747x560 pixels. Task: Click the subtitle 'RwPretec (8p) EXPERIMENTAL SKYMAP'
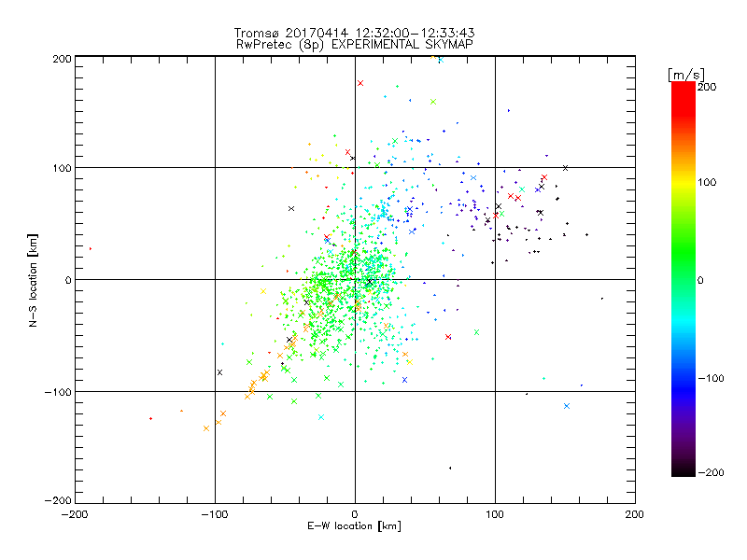(x=355, y=45)
